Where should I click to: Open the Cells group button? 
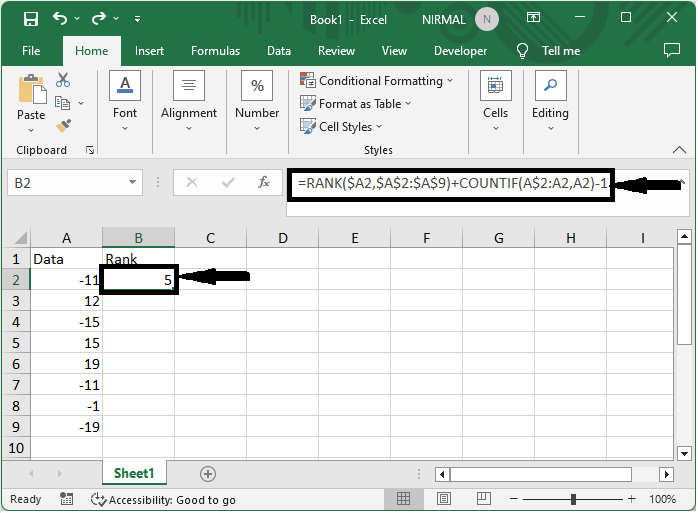click(x=495, y=102)
